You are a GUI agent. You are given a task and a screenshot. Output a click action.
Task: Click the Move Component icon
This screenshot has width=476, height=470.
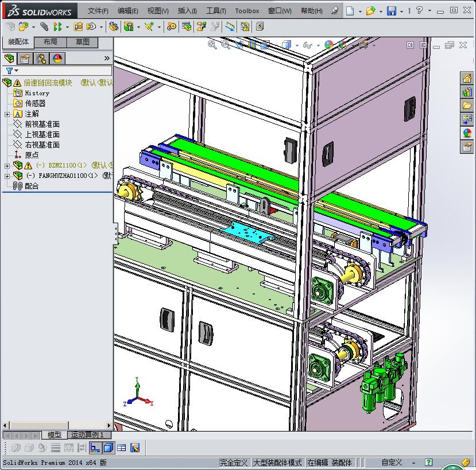(x=91, y=27)
